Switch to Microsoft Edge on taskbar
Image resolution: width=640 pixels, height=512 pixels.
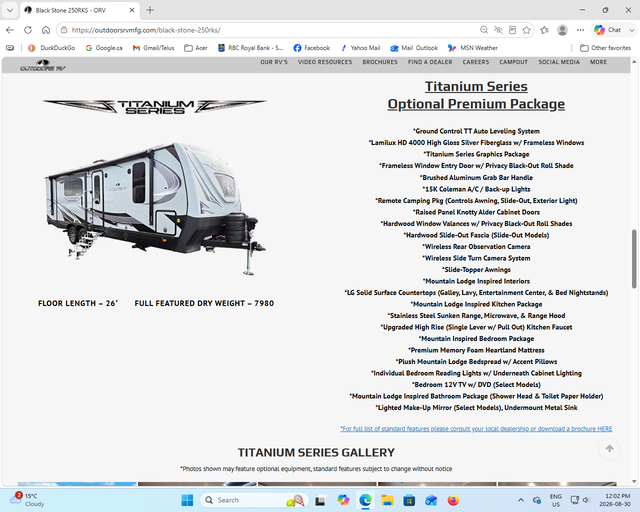[x=365, y=500]
